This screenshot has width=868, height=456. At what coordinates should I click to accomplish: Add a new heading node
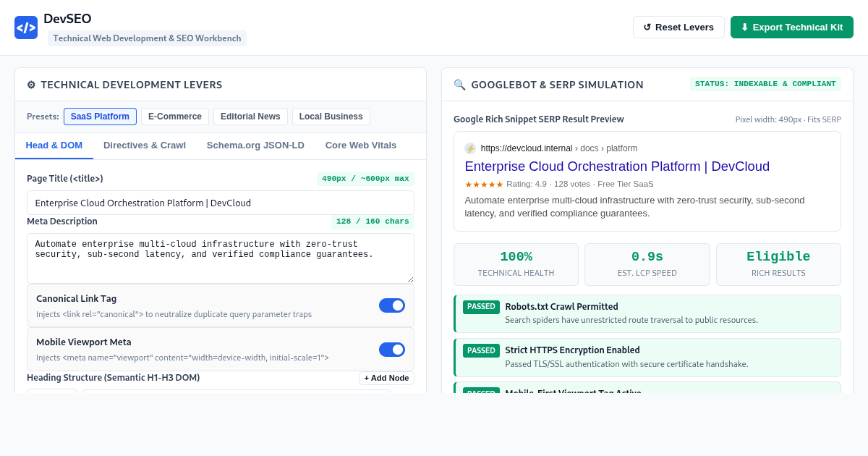pos(386,378)
